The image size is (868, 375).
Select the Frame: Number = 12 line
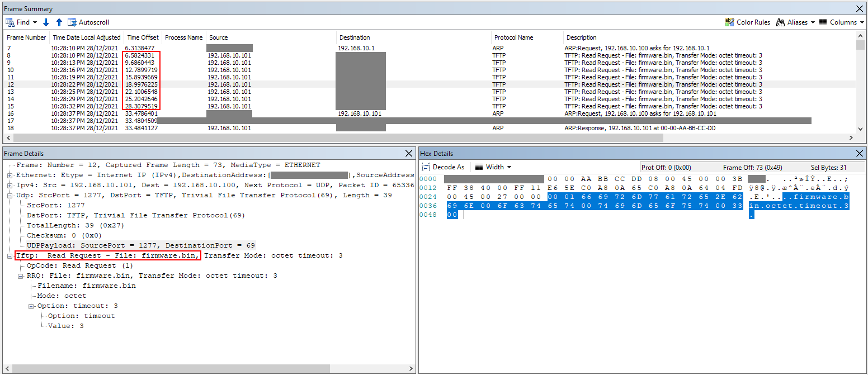point(168,165)
